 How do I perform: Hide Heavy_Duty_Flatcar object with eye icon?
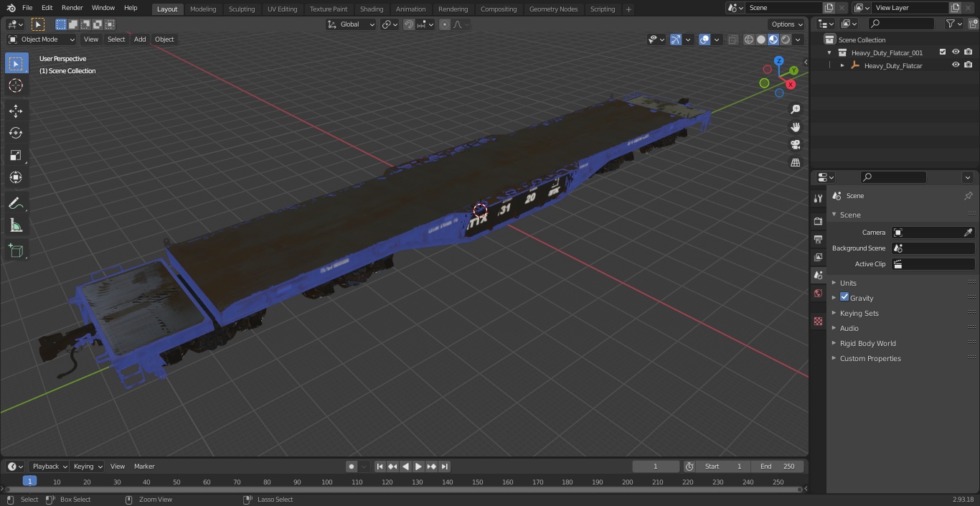point(956,65)
